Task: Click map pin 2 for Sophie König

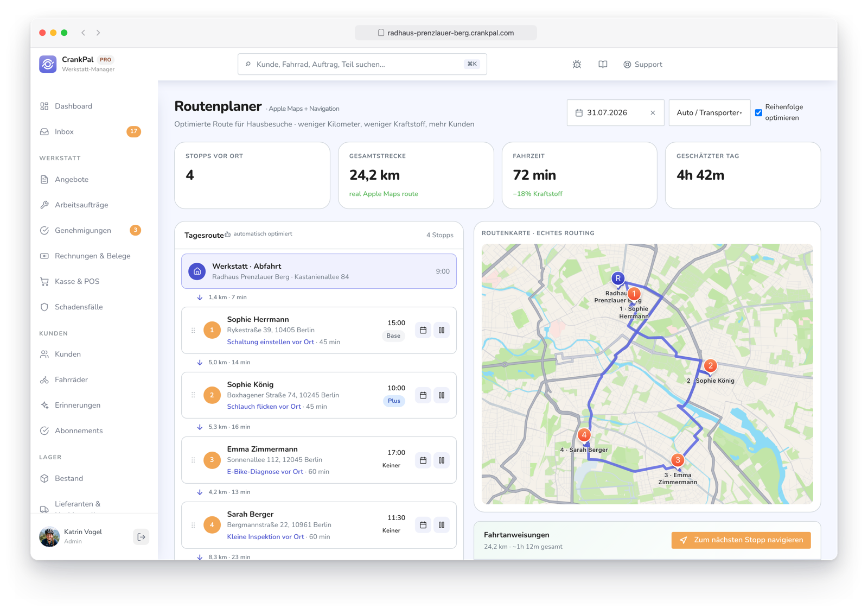Action: 710,366
